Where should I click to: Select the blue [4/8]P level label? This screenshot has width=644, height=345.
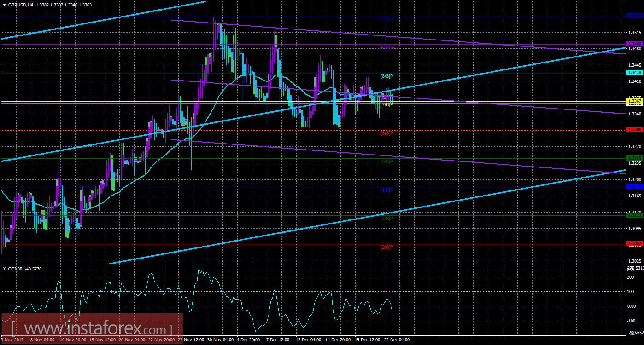point(386,190)
